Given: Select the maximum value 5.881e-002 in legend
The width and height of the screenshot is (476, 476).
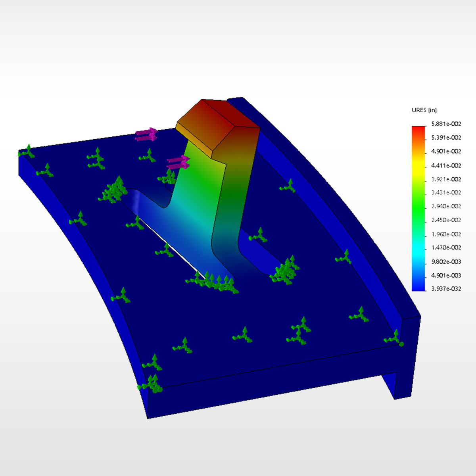Looking at the screenshot, I should click(x=446, y=124).
